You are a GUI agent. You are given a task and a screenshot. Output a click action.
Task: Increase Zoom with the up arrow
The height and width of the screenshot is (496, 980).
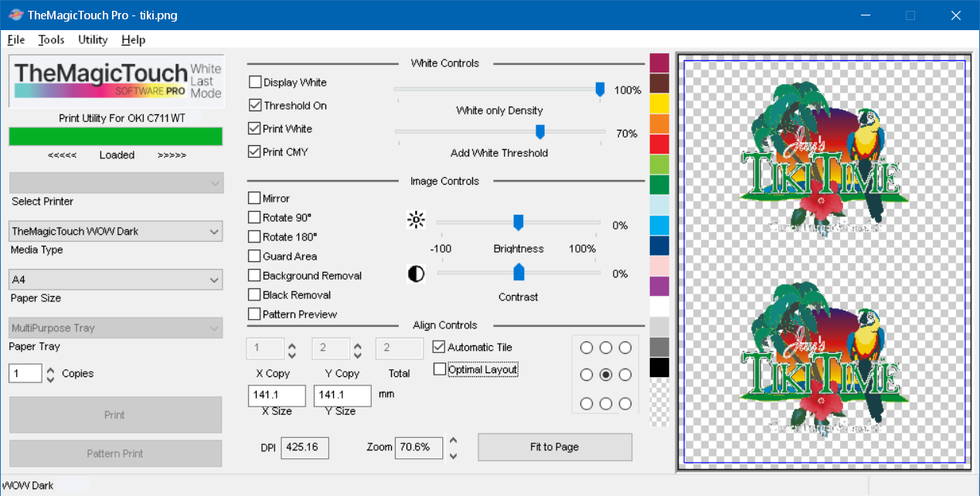coord(454,441)
